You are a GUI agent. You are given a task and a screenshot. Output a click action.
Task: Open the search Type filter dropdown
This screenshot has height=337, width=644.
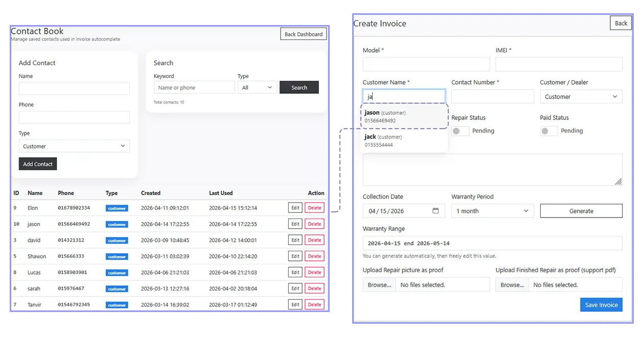tap(257, 87)
